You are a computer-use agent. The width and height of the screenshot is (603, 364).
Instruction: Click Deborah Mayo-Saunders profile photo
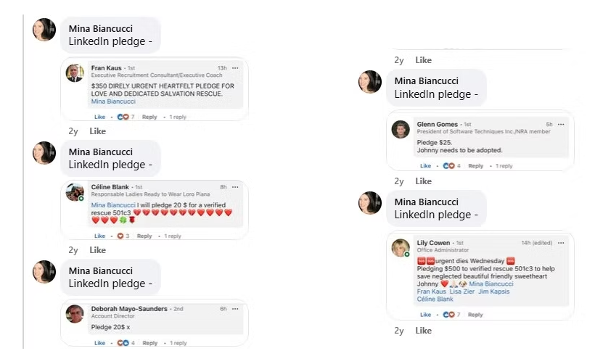tap(75, 314)
